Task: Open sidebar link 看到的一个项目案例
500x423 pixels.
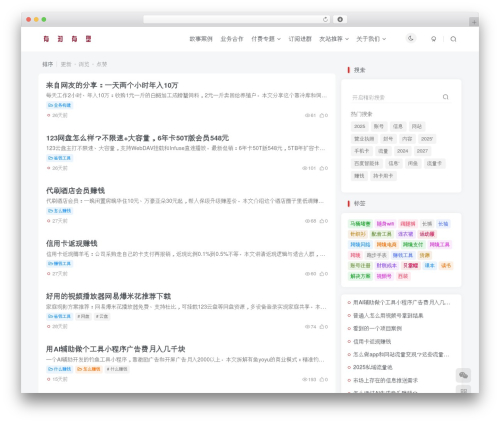Action: click(x=377, y=328)
